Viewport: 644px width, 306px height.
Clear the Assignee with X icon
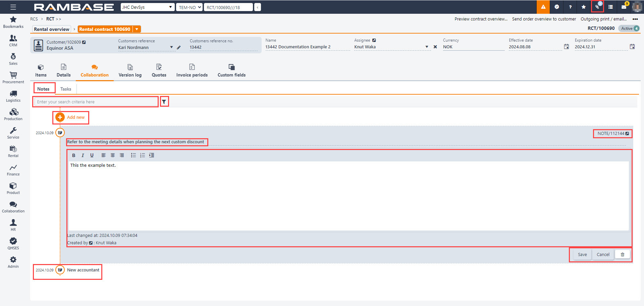435,47
